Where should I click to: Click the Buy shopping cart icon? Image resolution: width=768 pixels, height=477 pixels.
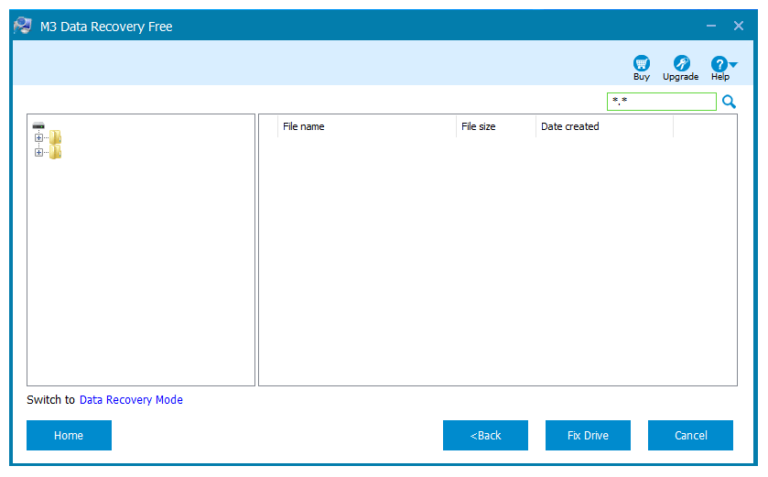[641, 64]
